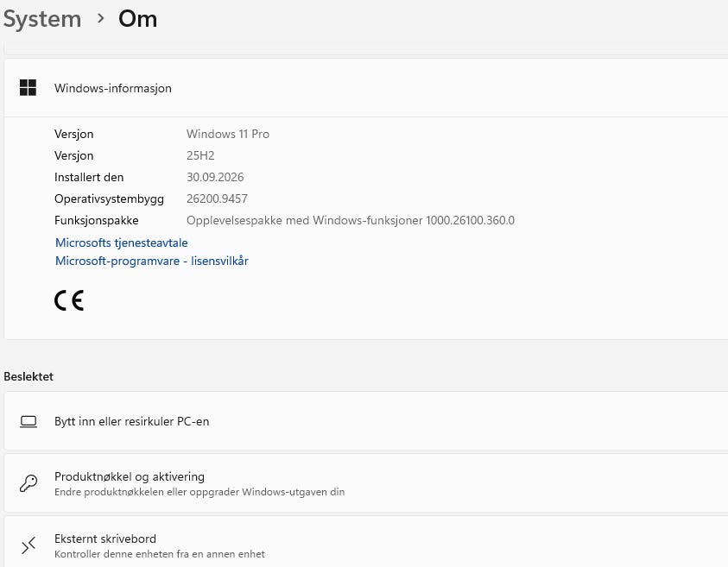728x567 pixels.
Task: Click the Om breadcrumb title
Action: click(x=138, y=19)
